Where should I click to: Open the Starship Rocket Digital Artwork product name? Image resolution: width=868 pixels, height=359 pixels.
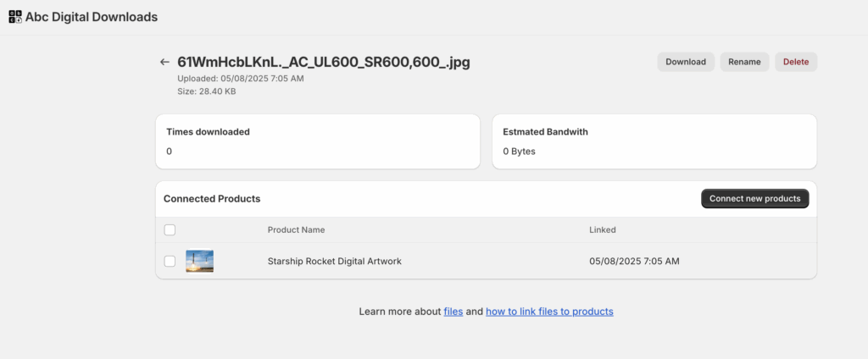334,261
